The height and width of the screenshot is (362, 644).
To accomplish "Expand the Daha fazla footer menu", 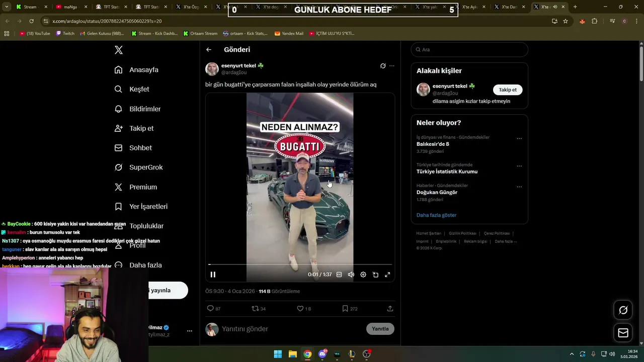I will click(x=506, y=241).
